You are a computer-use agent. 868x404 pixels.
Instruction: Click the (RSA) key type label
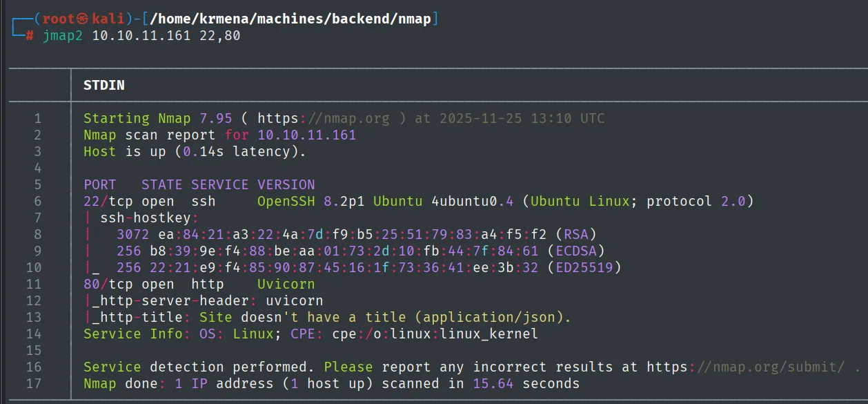(x=575, y=234)
